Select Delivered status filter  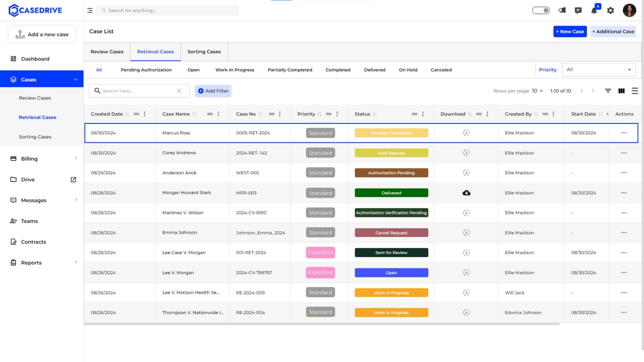coord(375,70)
